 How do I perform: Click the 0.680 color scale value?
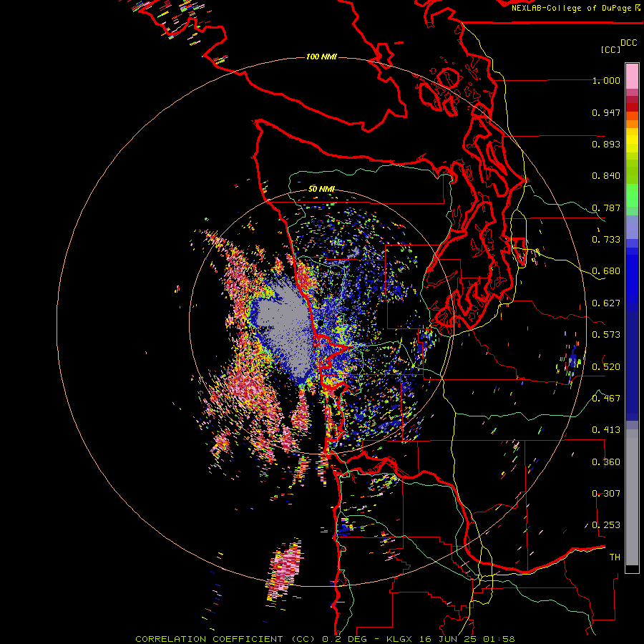[x=606, y=271]
